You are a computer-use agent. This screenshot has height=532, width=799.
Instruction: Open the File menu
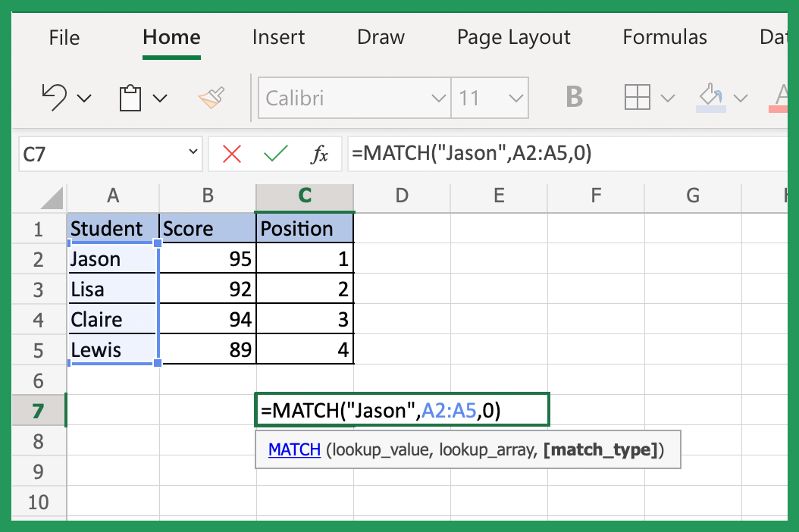click(64, 36)
